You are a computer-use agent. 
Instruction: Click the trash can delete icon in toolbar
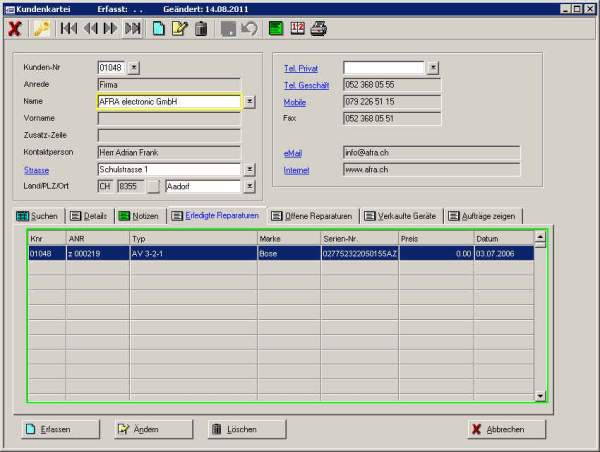point(201,29)
